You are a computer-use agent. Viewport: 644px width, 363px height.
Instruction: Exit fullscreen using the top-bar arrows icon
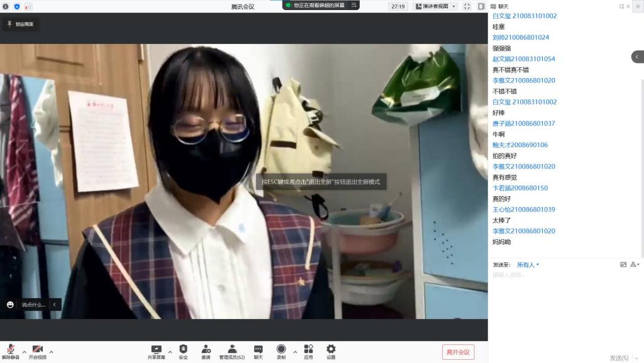467,6
